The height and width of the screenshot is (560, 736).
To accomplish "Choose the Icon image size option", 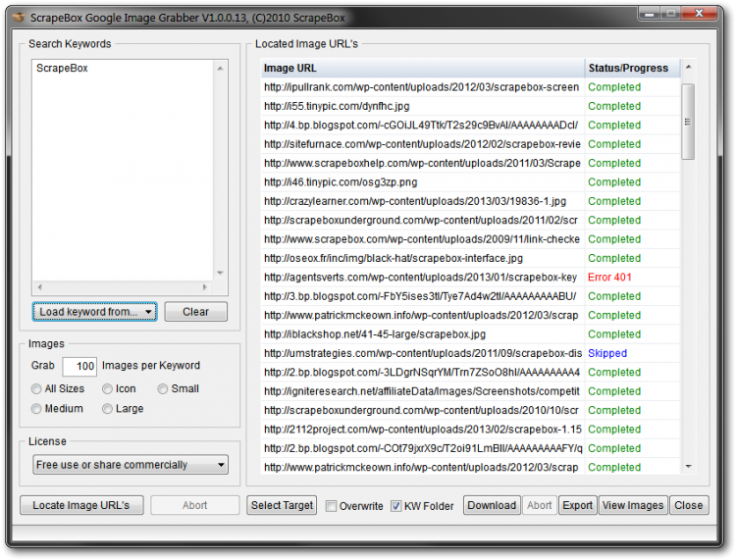I will click(106, 388).
